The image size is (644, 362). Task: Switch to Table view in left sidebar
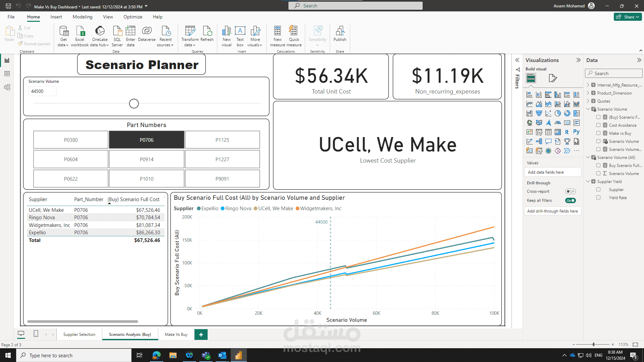click(7, 74)
